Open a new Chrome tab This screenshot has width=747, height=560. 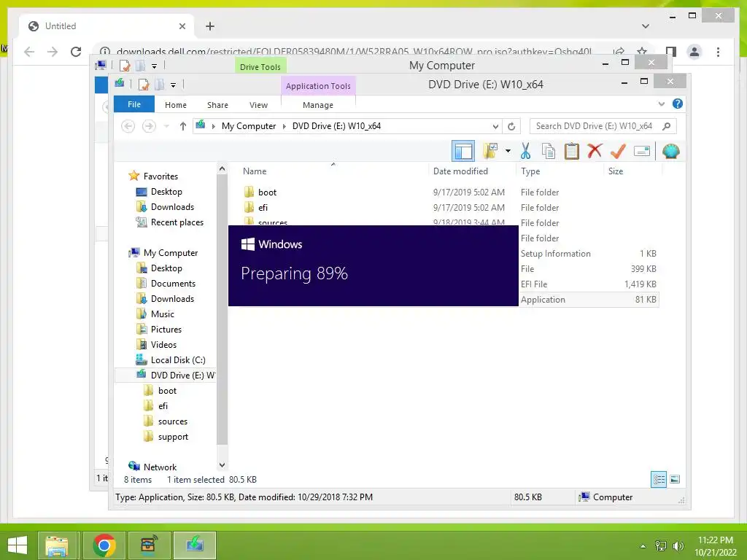pyautogui.click(x=209, y=26)
